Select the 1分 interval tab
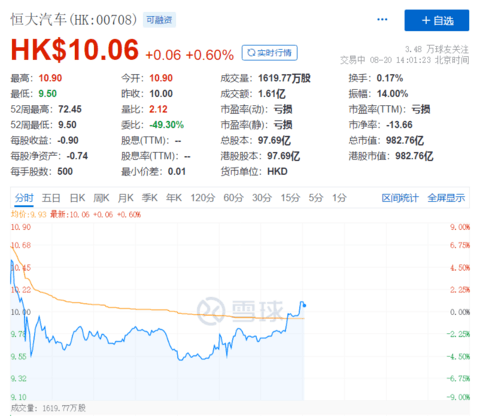Image resolution: width=480 pixels, height=416 pixels. point(339,198)
